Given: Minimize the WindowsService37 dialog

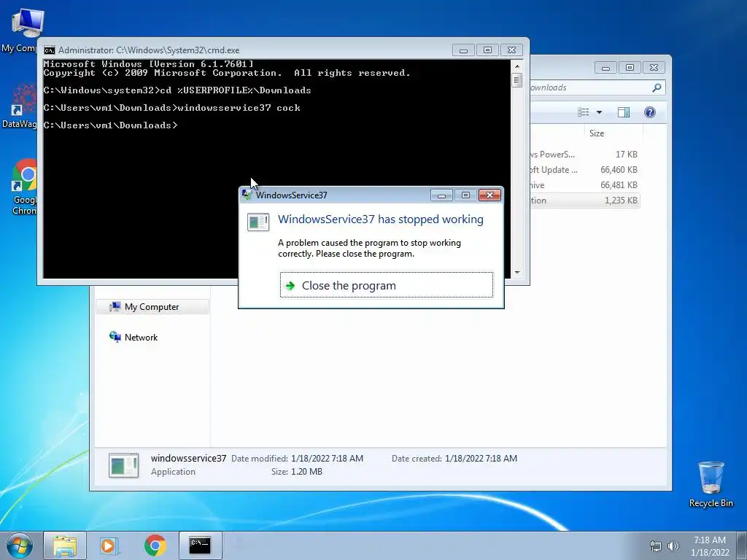Looking at the screenshot, I should [441, 195].
